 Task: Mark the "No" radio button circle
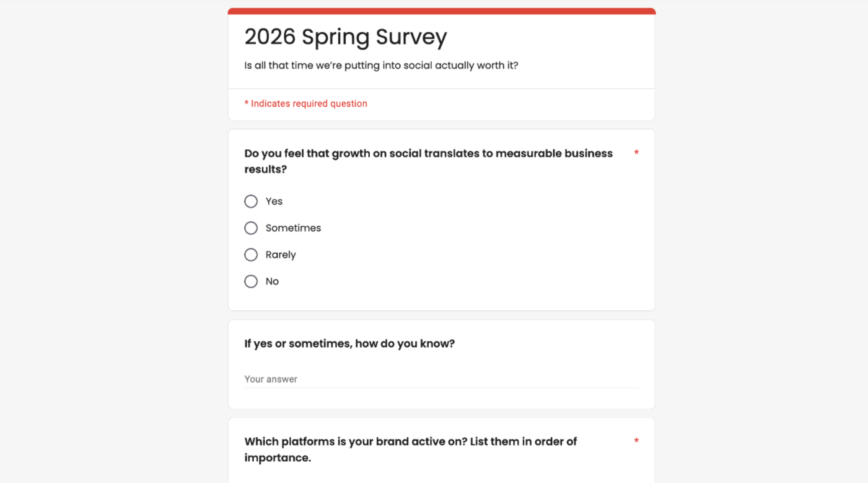pos(251,281)
